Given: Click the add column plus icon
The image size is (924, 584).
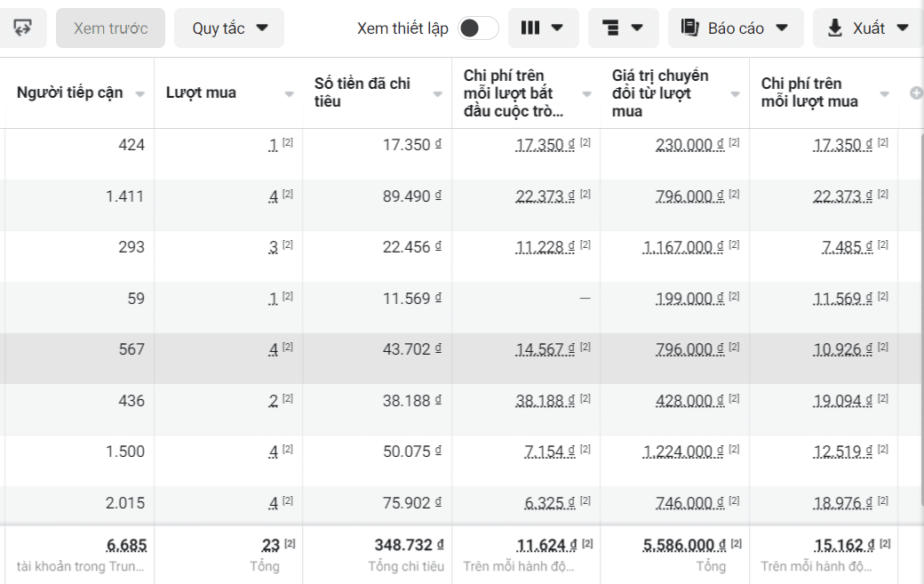Looking at the screenshot, I should (916, 93).
